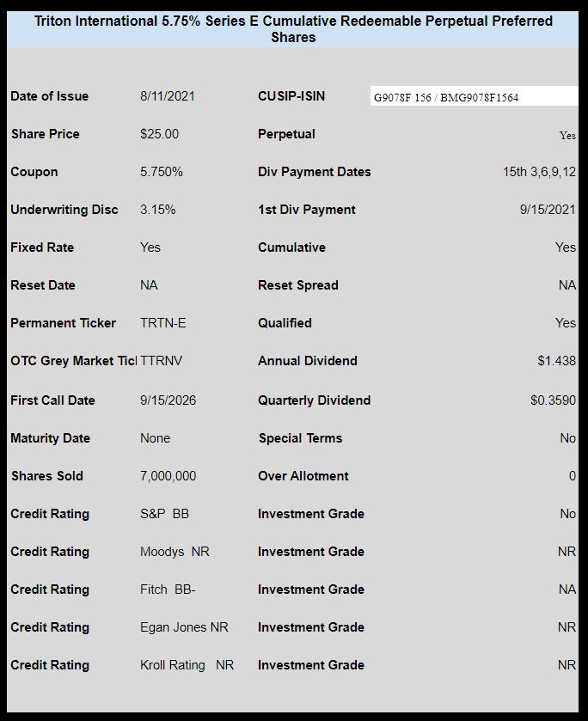Click the Div Payment Dates value

(539, 172)
